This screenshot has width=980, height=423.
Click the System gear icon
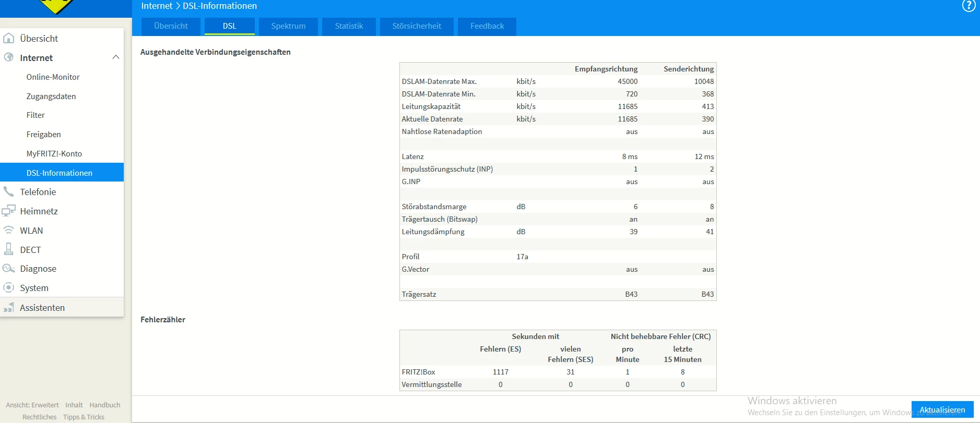9,288
